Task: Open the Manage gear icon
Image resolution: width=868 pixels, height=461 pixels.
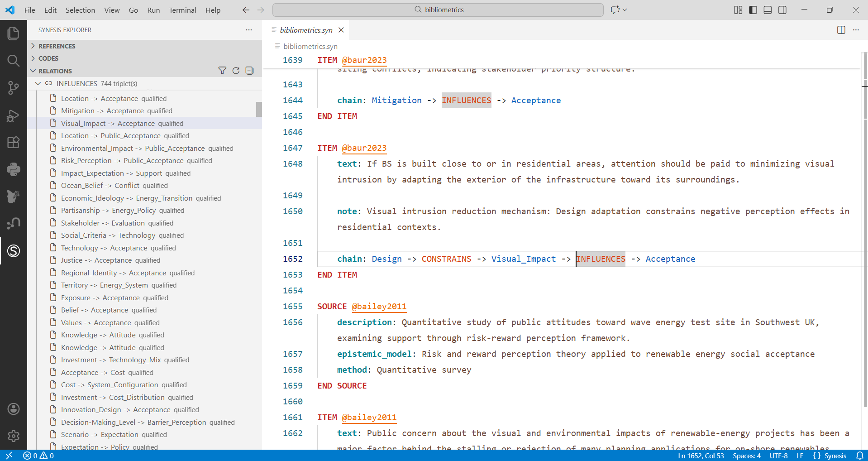Action: [14, 436]
